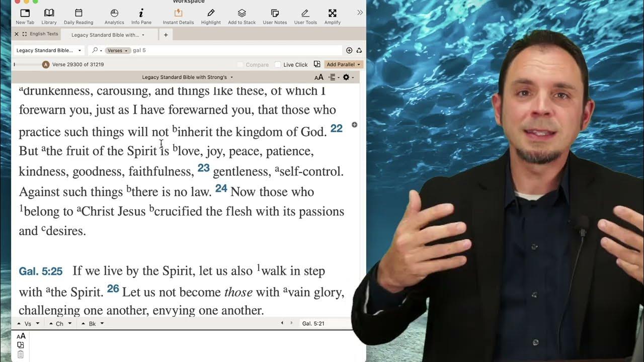Launch the Analytics tool
644x362 pixels.
click(114, 16)
